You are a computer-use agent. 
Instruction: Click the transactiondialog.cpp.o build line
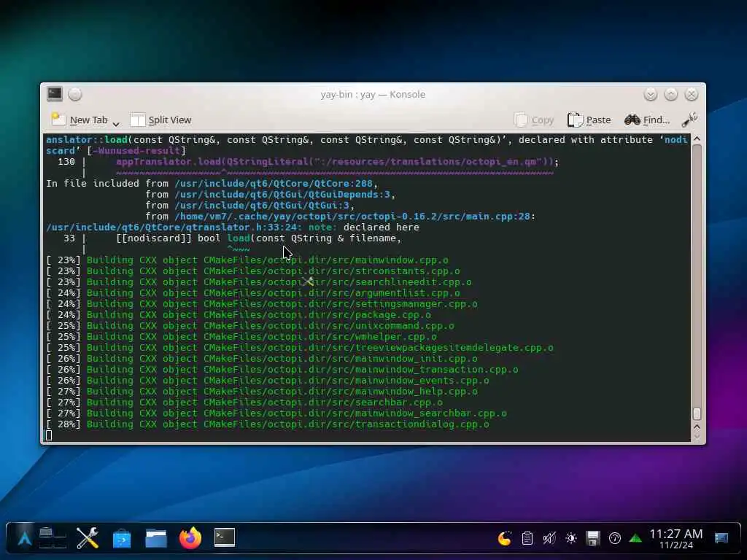click(x=267, y=424)
